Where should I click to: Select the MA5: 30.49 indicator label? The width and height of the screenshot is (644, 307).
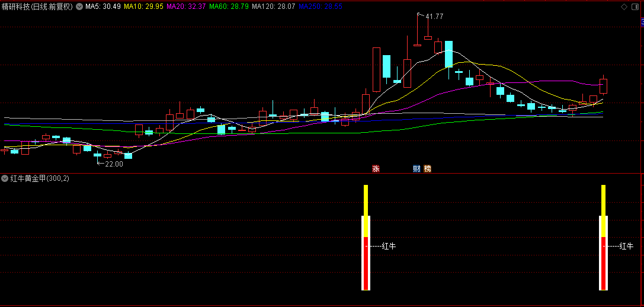tap(102, 7)
